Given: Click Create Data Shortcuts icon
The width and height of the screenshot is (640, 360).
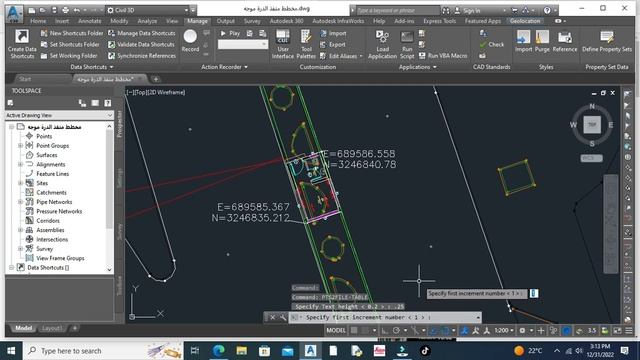Looking at the screenshot, I should pyautogui.click(x=22, y=44).
